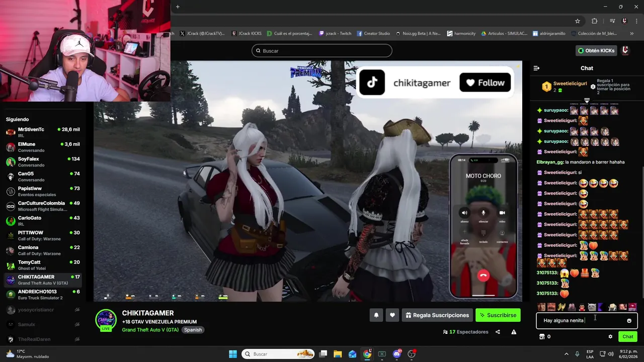Open MrStivenTc channel in sidebar
Image resolution: width=644 pixels, height=362 pixels.
pyautogui.click(x=43, y=132)
